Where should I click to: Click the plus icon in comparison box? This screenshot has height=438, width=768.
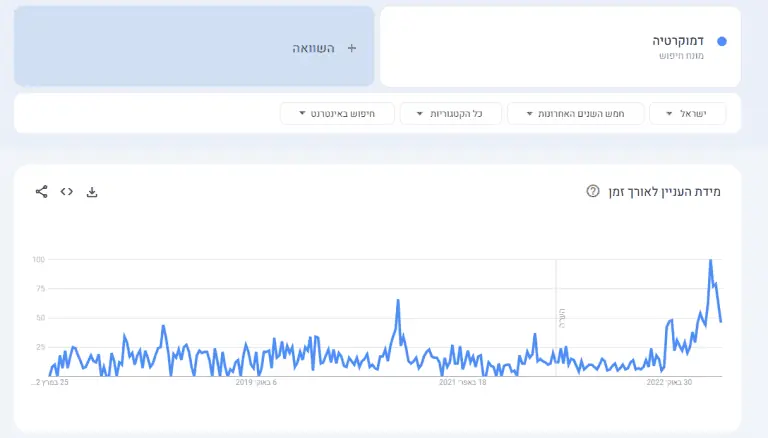click(x=352, y=48)
